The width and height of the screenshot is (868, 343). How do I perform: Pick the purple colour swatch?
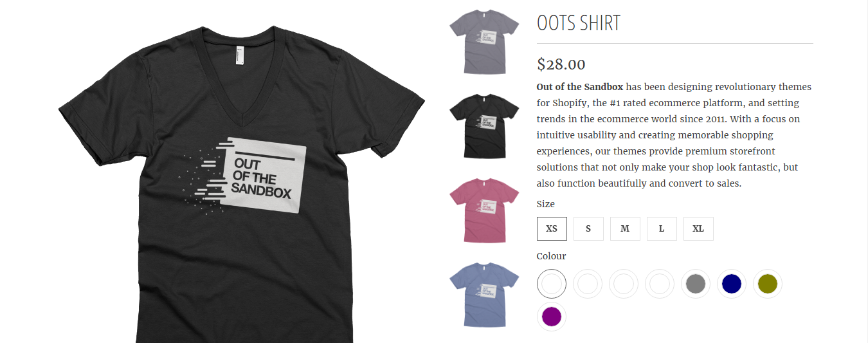552,317
